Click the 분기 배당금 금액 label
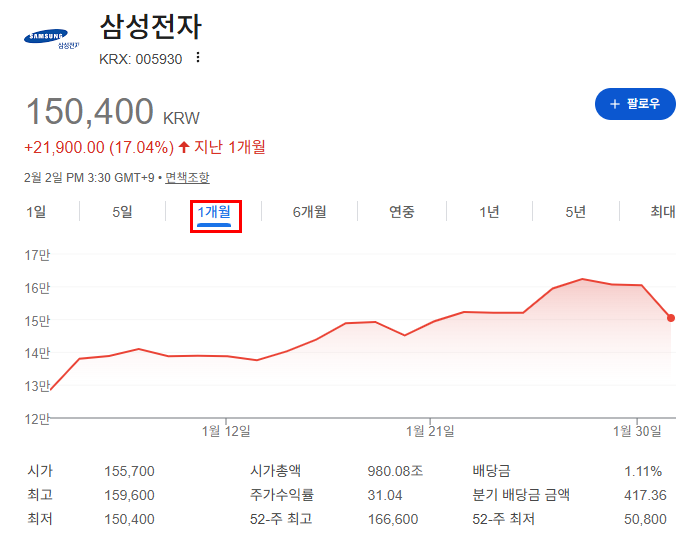The height and width of the screenshot is (542, 688). click(x=521, y=495)
